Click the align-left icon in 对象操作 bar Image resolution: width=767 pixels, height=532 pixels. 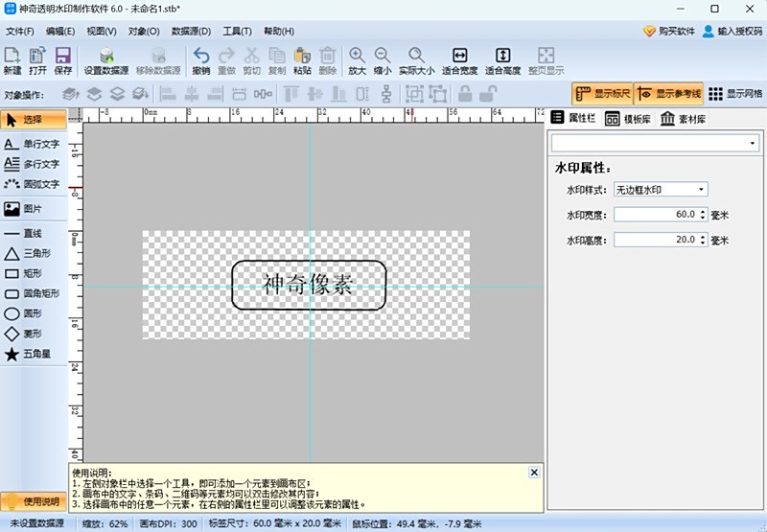click(167, 93)
